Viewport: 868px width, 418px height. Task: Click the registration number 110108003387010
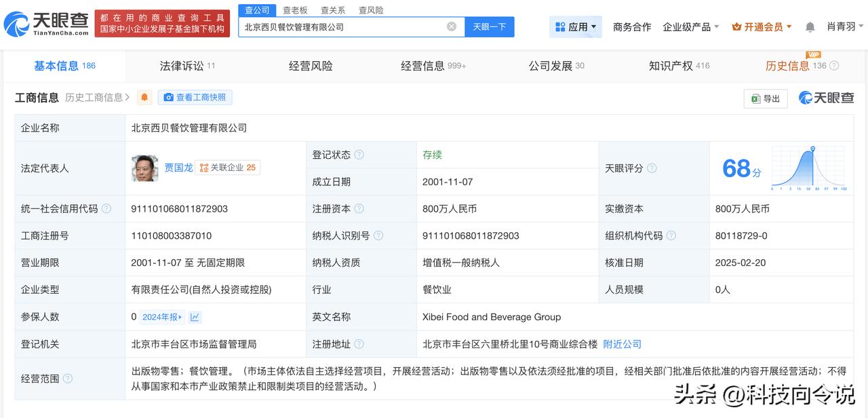[x=171, y=235]
